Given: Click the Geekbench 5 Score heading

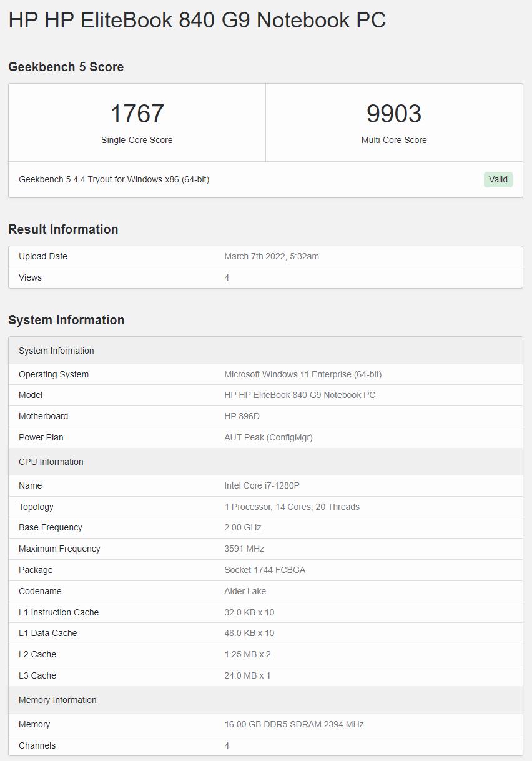Looking at the screenshot, I should (66, 67).
